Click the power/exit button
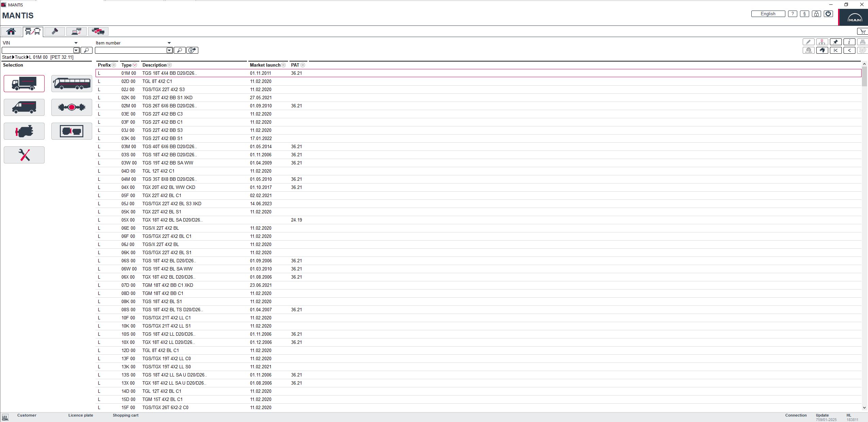The height and width of the screenshot is (422, 868). pyautogui.click(x=828, y=14)
